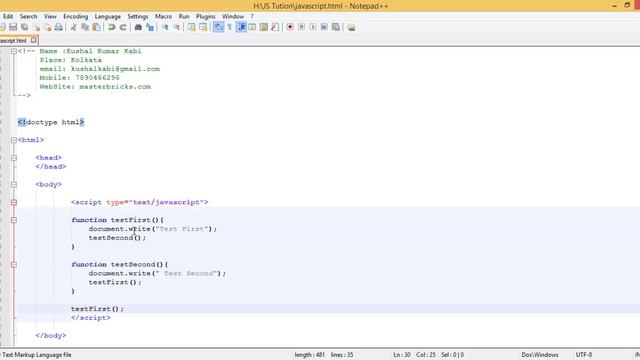
Task: Click the Print toolbar icon
Action: click(59, 27)
